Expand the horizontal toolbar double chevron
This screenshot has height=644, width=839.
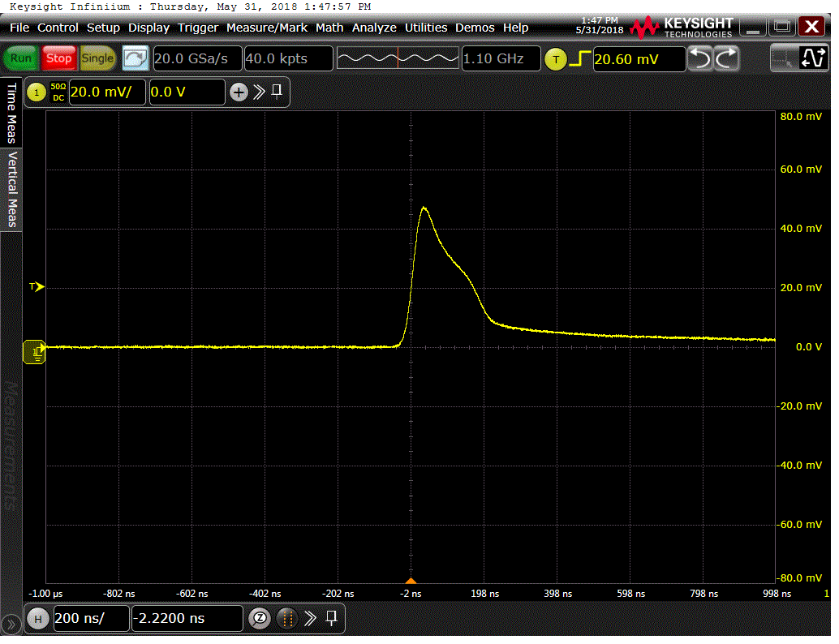point(310,619)
